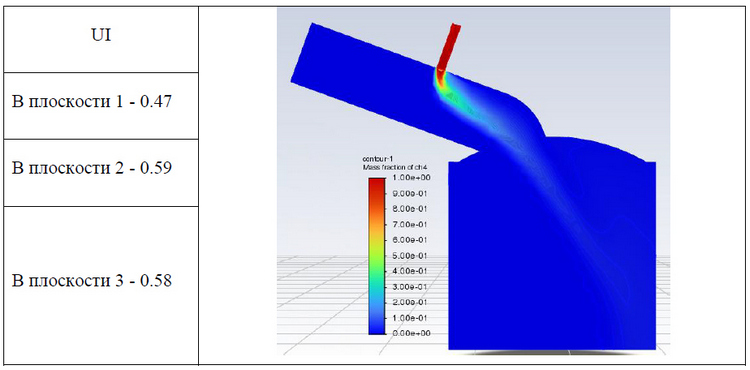Click the contour plot image
Image resolution: width=750 pixels, height=370 pixels.
click(x=474, y=182)
